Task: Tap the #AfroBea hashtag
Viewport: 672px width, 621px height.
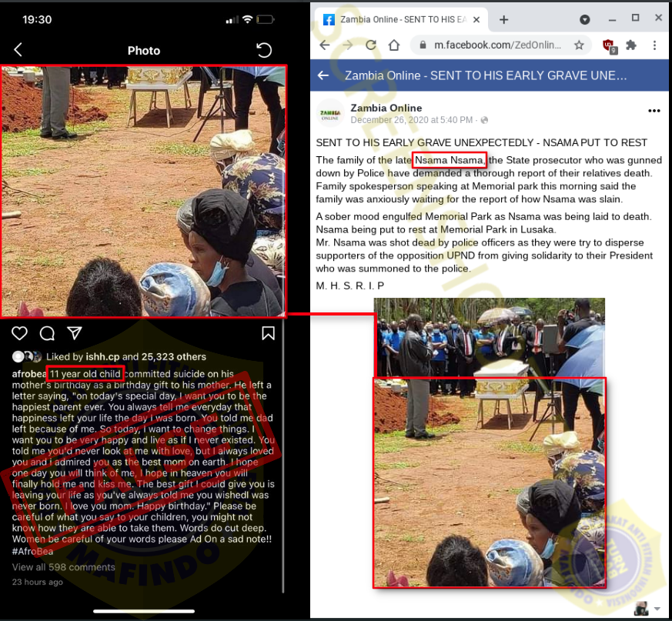Action: click(x=32, y=551)
